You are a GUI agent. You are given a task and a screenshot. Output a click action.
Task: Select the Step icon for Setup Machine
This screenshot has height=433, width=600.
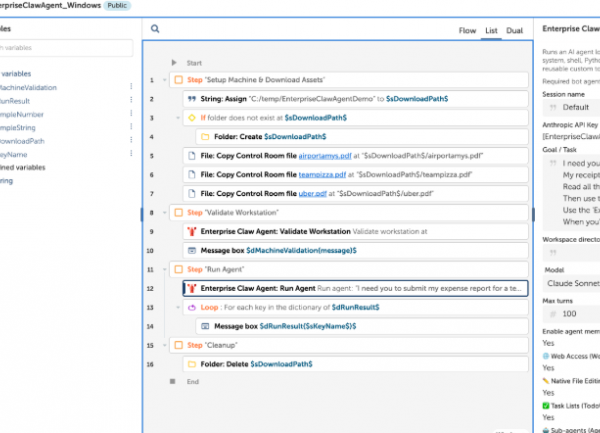click(x=178, y=80)
